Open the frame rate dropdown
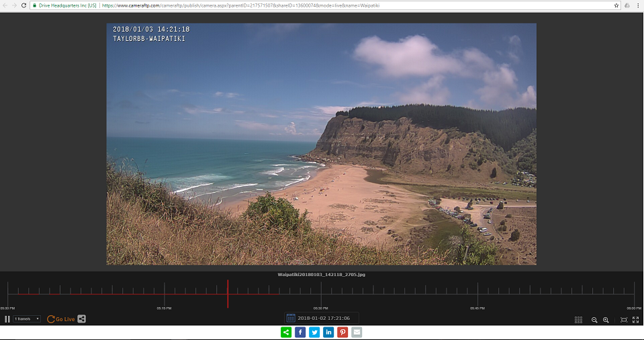This screenshot has width=644, height=340. click(x=27, y=319)
